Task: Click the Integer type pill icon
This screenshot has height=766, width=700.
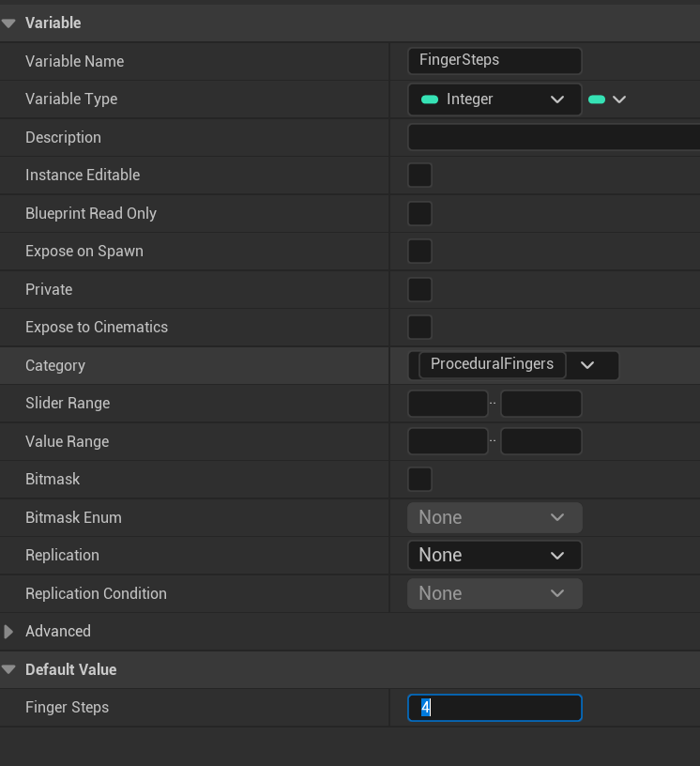Action: pos(430,100)
